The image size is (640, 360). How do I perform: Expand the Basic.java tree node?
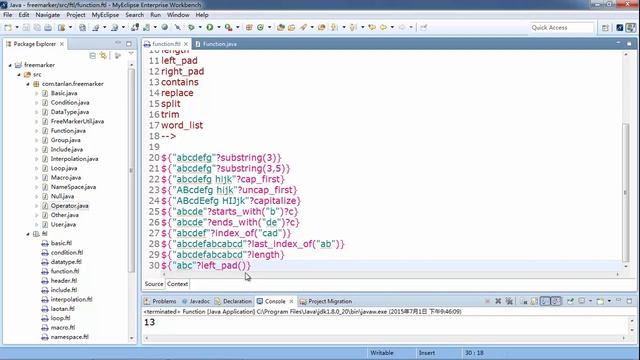[37, 93]
